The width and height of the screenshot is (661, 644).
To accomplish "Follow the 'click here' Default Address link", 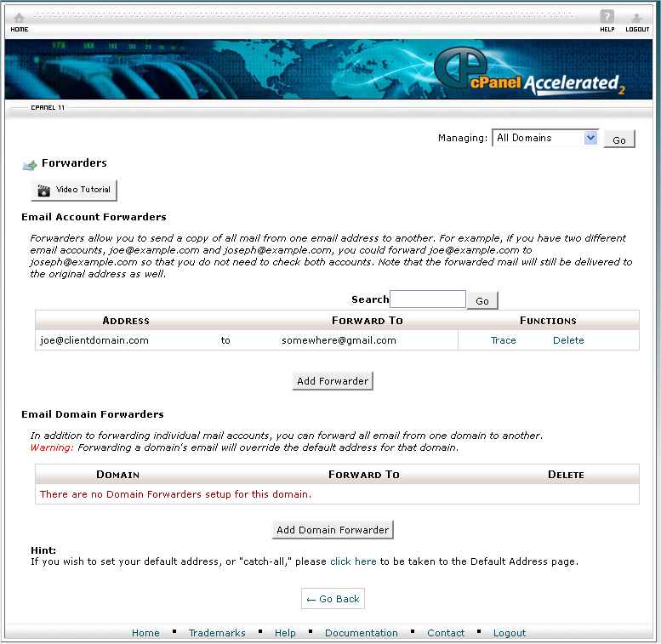I will [353, 561].
